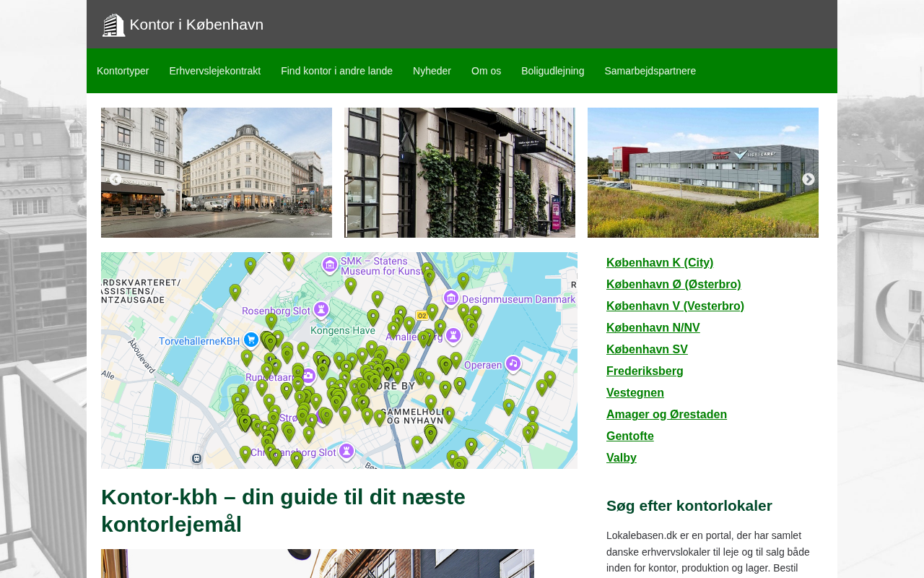The width and height of the screenshot is (924, 578).
Task: Click SMK Statens Museum map marker
Action: tap(330, 265)
